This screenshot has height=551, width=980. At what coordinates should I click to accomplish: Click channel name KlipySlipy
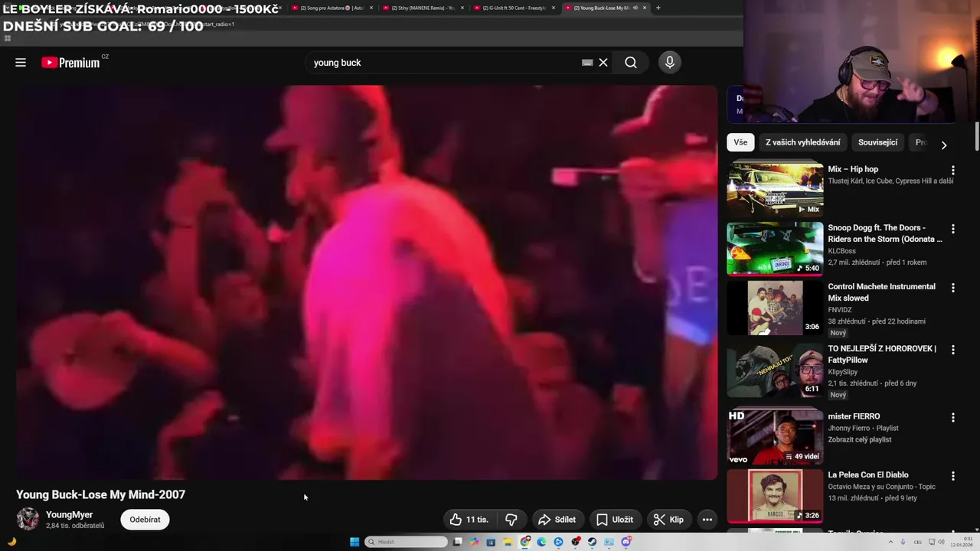[x=843, y=372]
